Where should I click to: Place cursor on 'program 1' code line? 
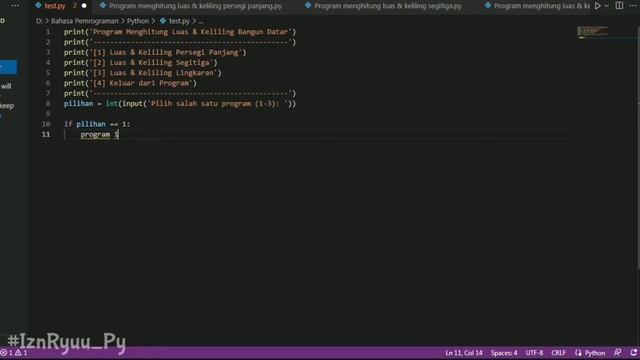point(99,134)
